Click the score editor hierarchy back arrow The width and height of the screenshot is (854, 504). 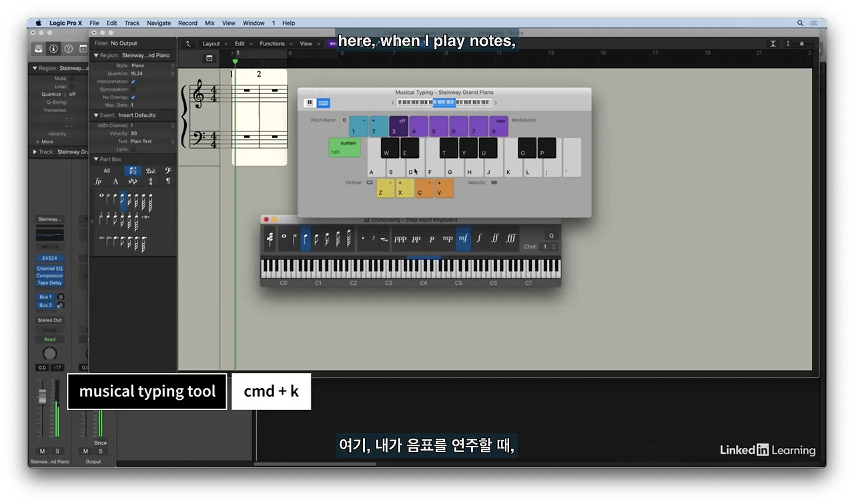188,43
